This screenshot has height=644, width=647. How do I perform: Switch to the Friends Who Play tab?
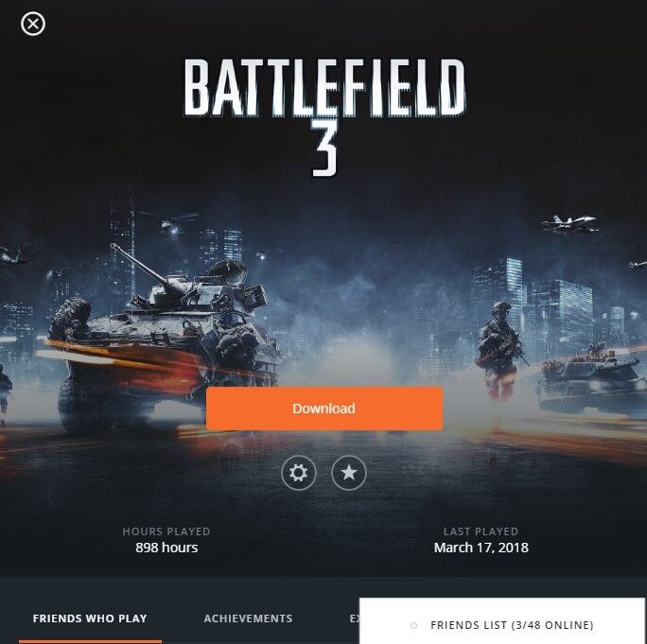[x=90, y=618]
